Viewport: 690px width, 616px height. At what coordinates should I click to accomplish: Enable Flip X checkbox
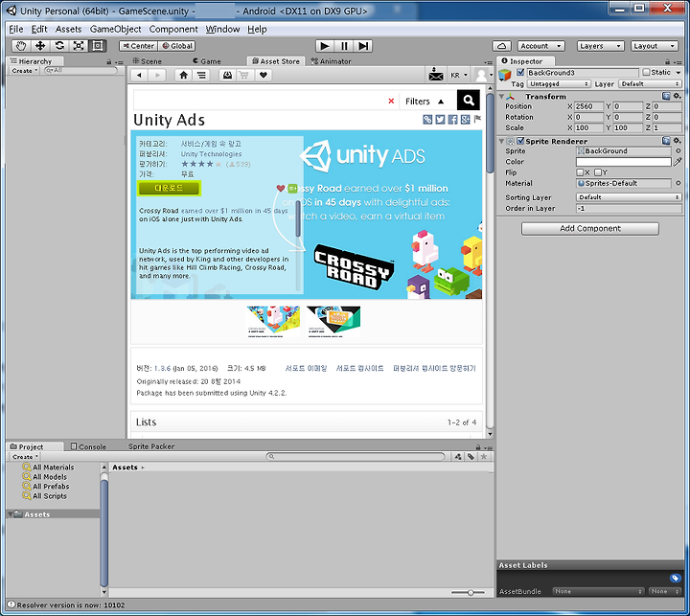pyautogui.click(x=580, y=172)
